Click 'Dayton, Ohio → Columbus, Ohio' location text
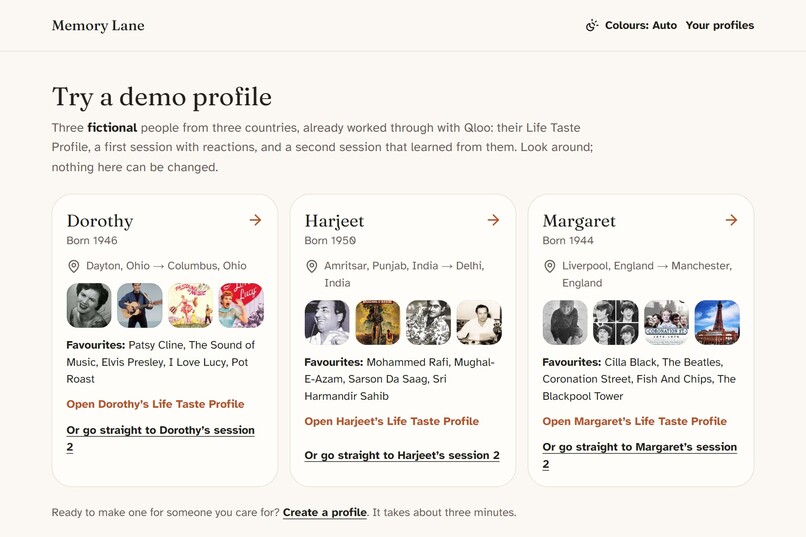This screenshot has width=806, height=537. (x=166, y=266)
